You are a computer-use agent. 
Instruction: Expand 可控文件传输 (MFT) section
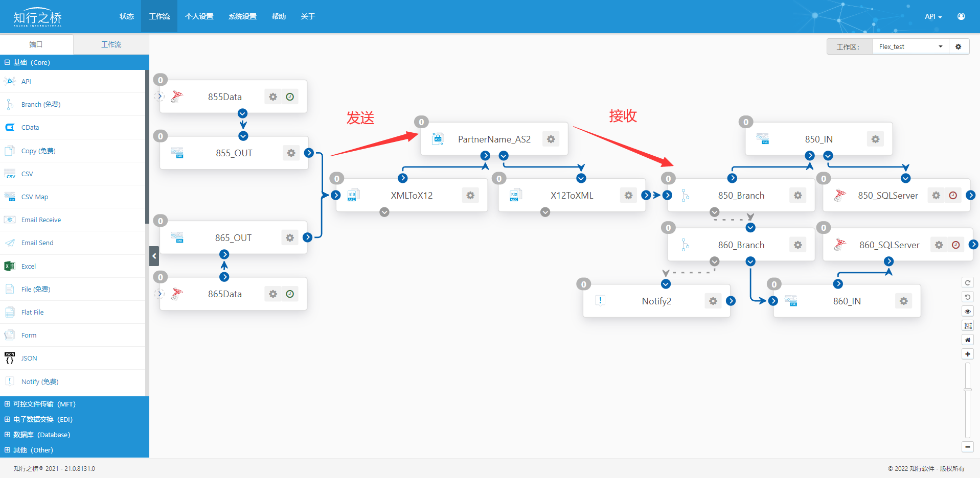click(x=74, y=404)
